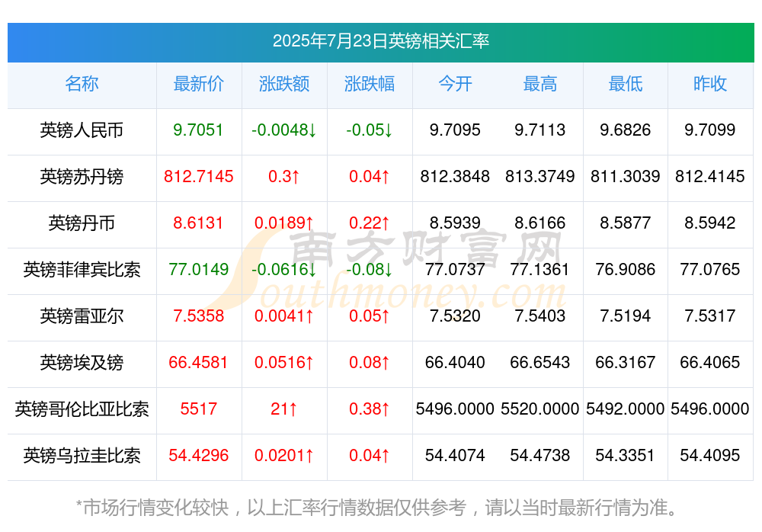Select latest price 812.7145

198,177
